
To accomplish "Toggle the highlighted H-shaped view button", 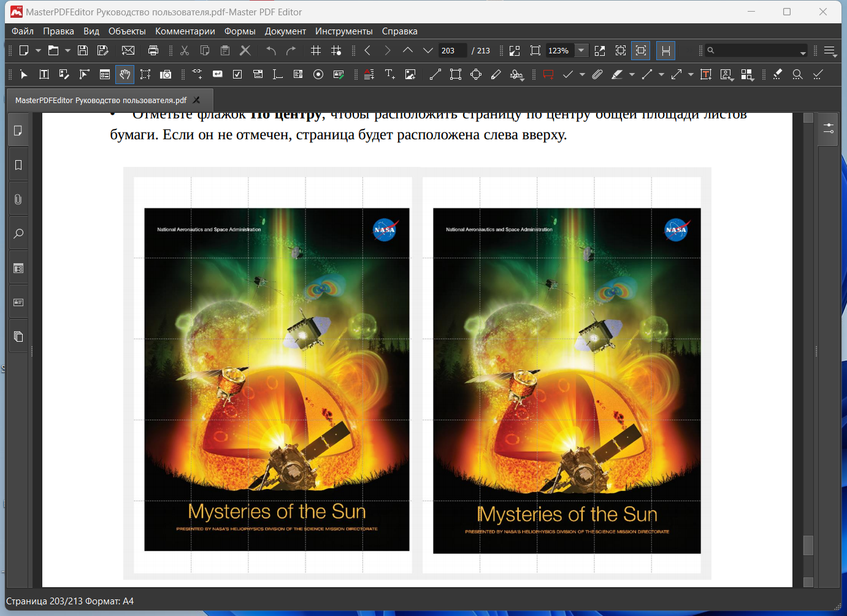I will 665,50.
